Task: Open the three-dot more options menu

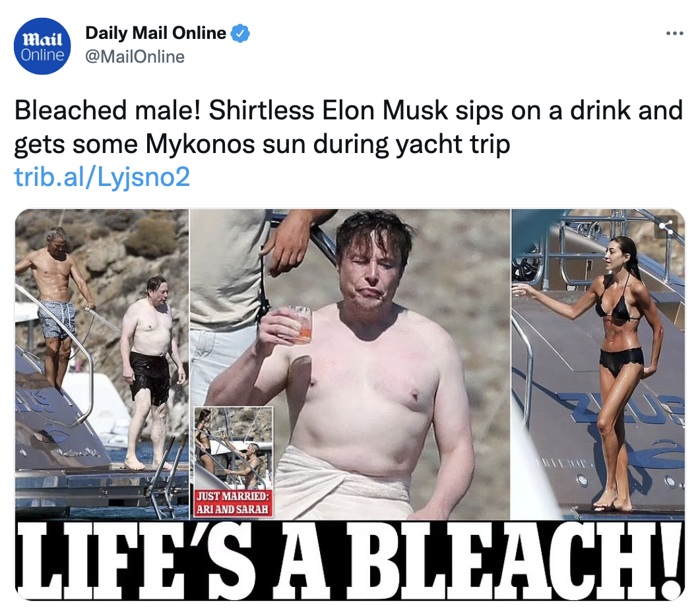Action: [674, 34]
